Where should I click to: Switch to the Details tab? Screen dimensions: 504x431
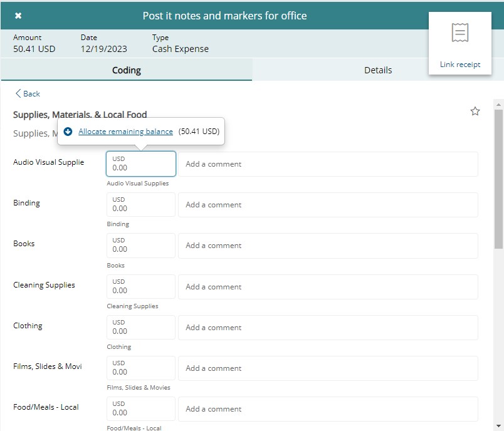[378, 70]
